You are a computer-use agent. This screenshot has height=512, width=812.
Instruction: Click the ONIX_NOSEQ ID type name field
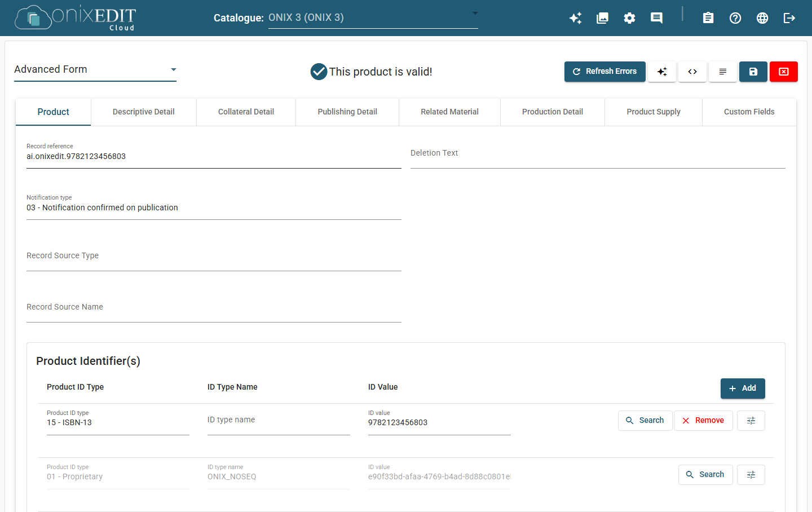tap(279, 476)
